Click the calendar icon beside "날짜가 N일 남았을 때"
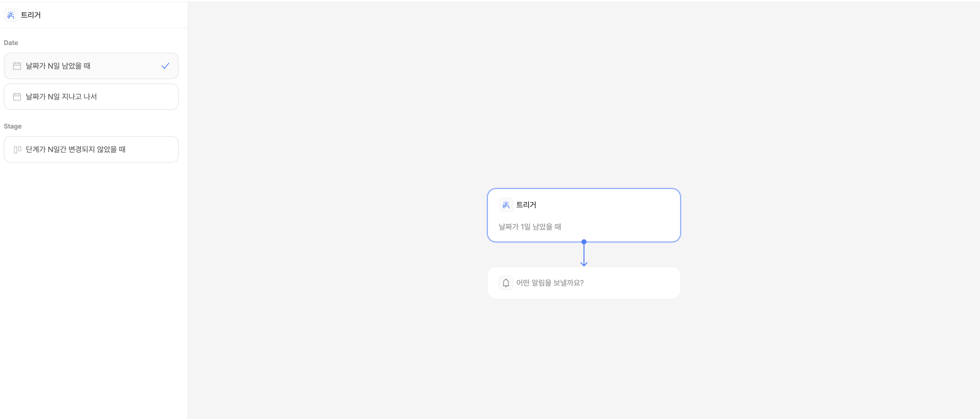Viewport: 980px width, 419px height. click(x=17, y=66)
